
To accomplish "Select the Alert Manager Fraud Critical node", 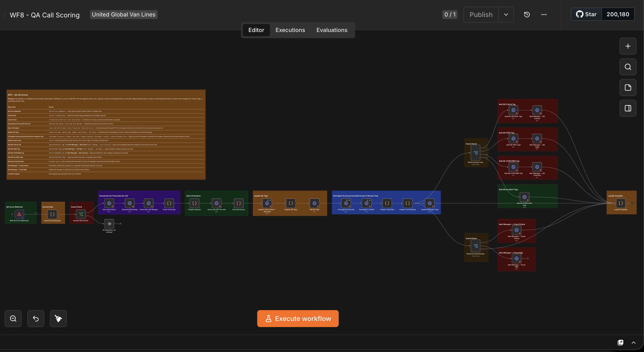I will click(x=516, y=230).
